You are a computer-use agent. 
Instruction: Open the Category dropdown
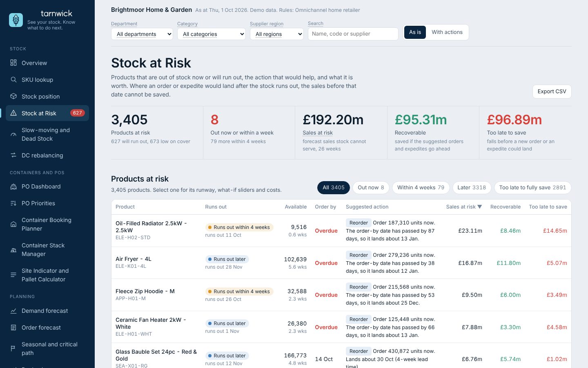point(212,34)
